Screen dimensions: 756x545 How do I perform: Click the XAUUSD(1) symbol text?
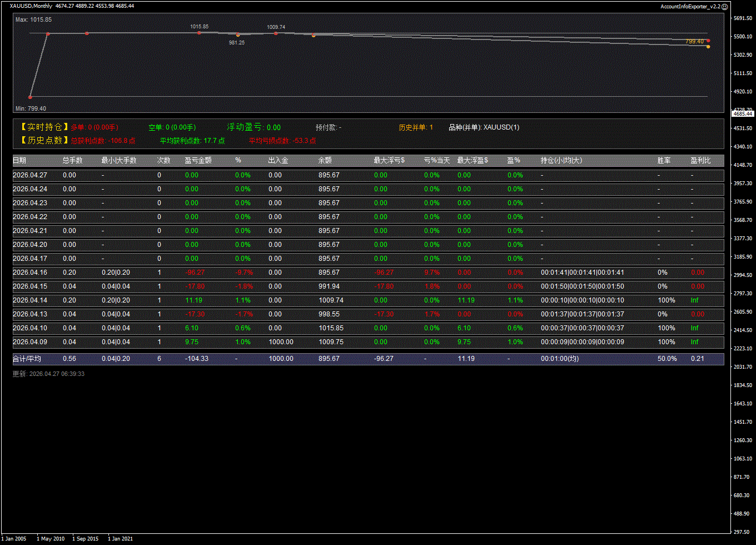501,127
